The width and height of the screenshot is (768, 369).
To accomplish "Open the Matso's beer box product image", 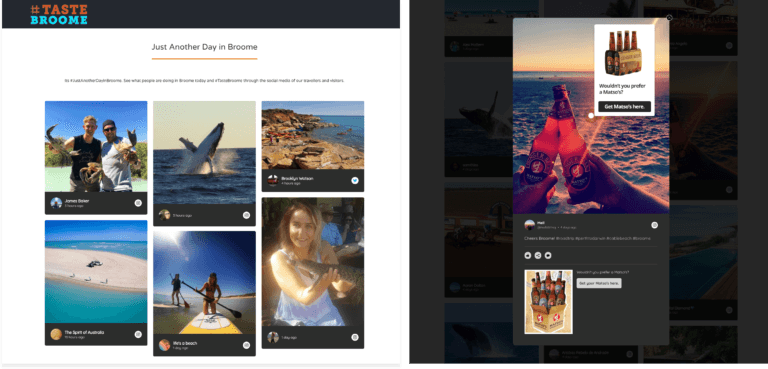I will (548, 302).
